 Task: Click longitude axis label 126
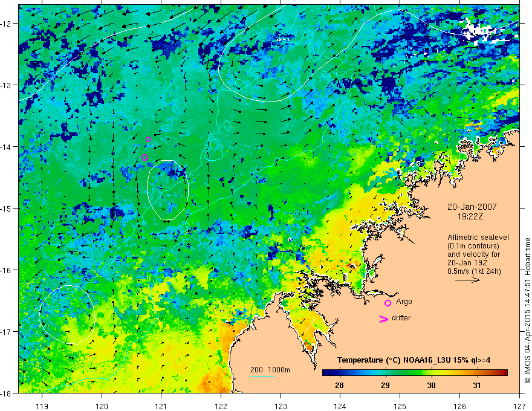click(x=459, y=406)
